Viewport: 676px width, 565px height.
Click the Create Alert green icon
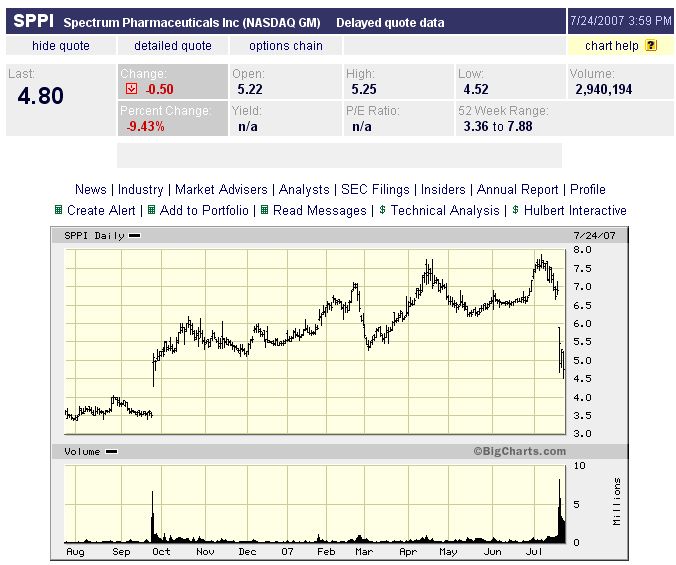click(58, 210)
